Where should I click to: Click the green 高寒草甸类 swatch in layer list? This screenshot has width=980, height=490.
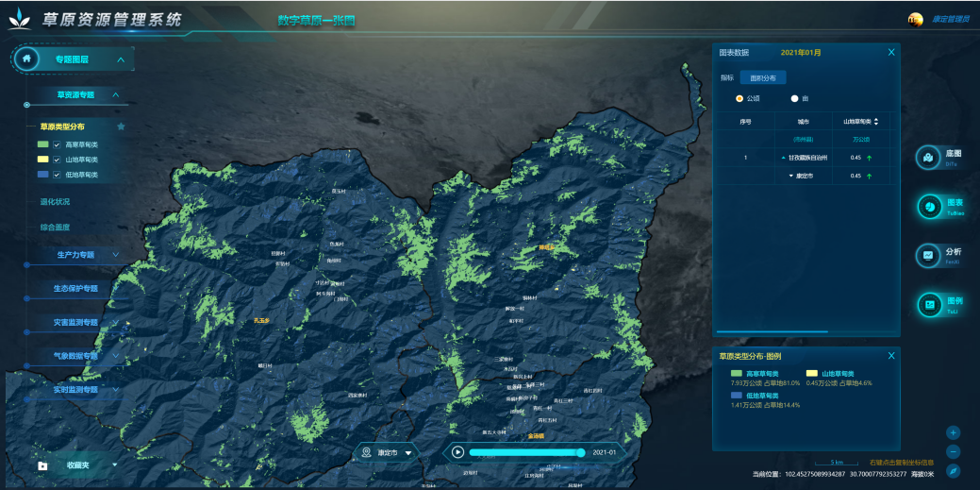[42, 144]
